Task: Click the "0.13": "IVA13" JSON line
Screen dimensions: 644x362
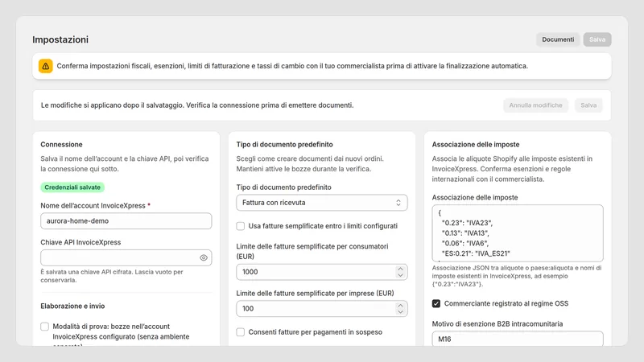Action: click(465, 233)
